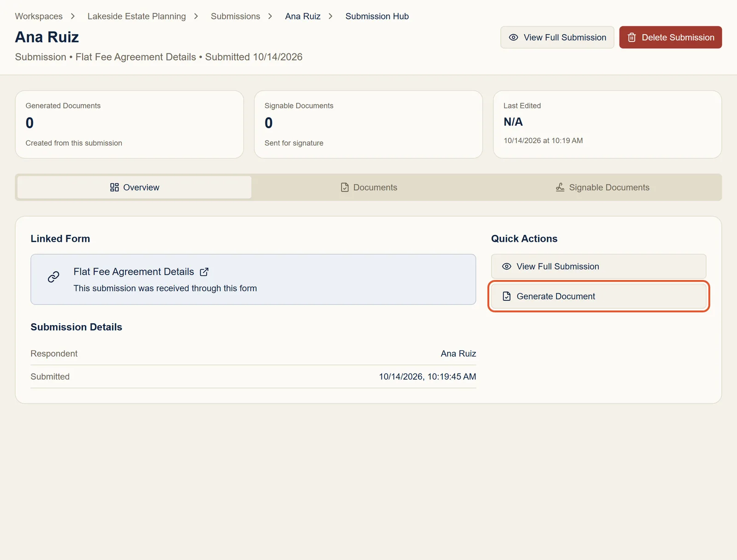This screenshot has height=560, width=737.
Task: Click 'This submission was received through this form' text
Action: click(x=165, y=288)
